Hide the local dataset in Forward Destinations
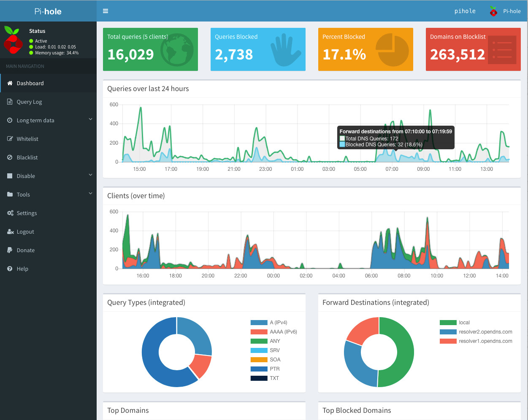Viewport: 528px width, 420px height. (x=464, y=323)
